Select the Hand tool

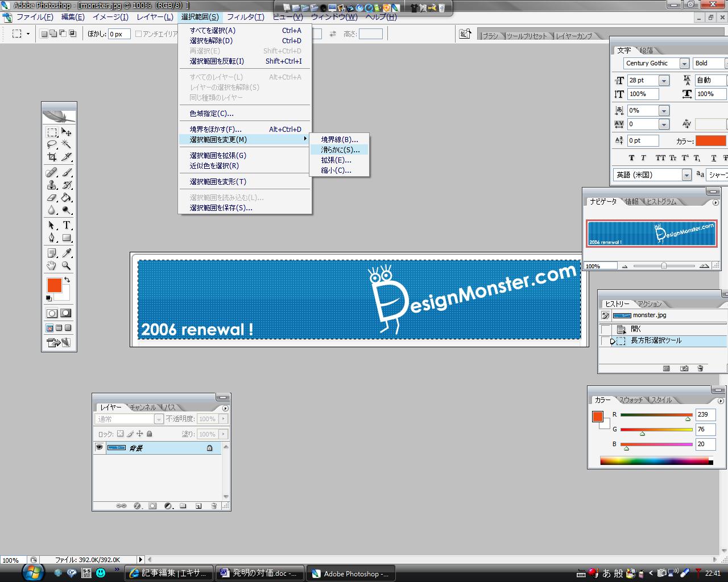click(52, 265)
